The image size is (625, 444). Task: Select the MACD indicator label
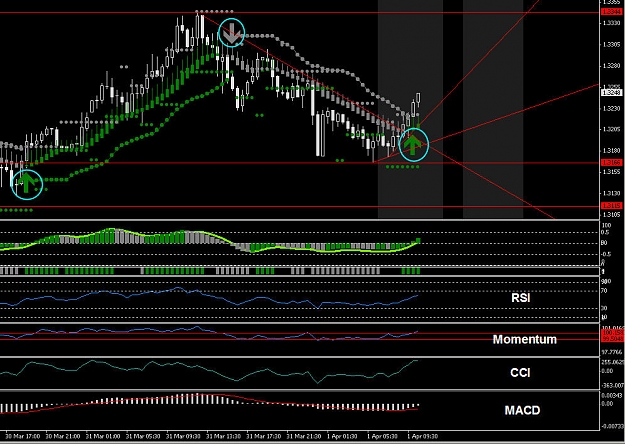point(522,410)
